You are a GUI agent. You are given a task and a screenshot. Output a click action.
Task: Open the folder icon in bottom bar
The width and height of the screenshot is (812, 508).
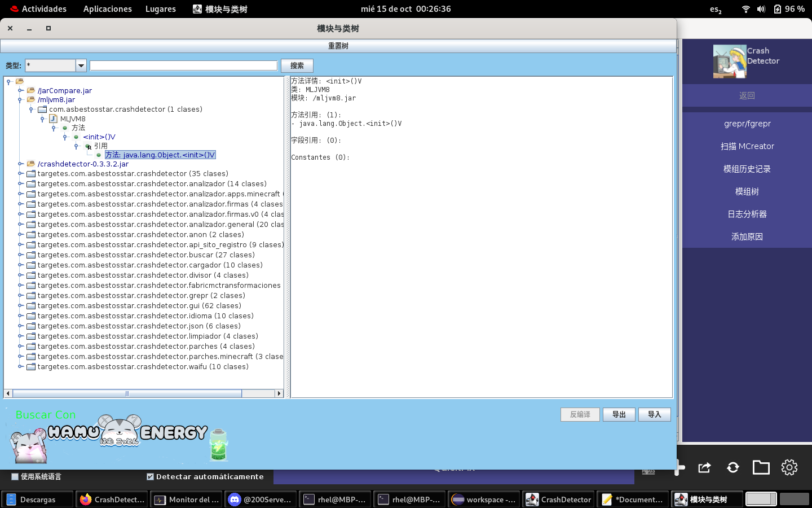point(761,467)
